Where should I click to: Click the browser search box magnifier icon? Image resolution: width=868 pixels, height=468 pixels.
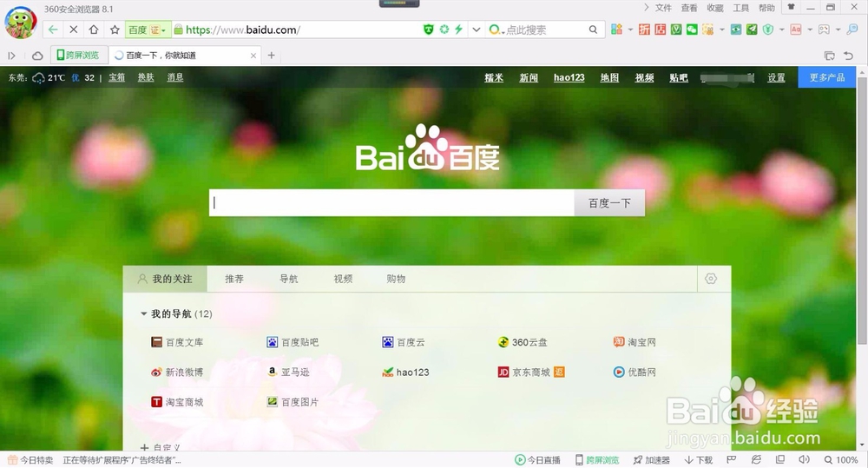593,30
